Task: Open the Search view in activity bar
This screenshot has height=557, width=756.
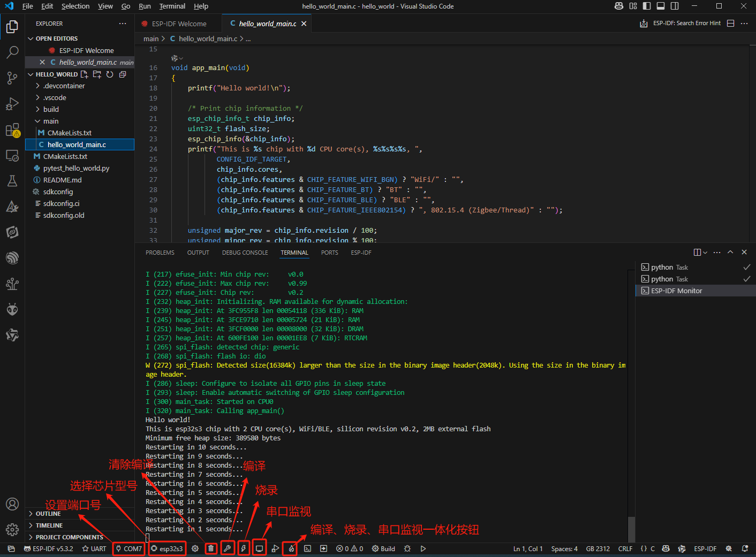Action: coord(12,52)
